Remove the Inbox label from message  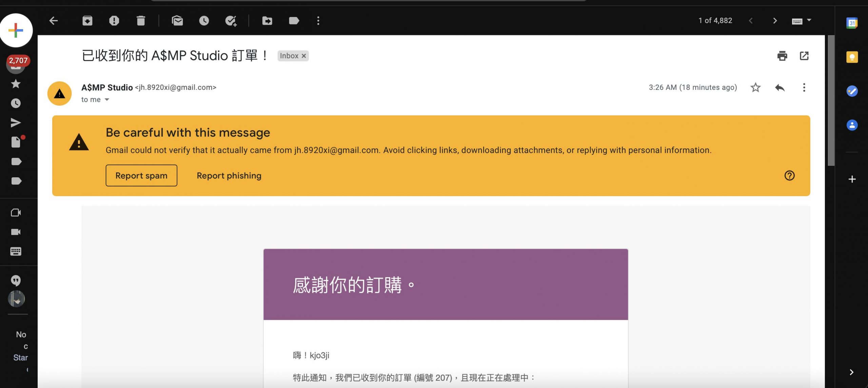click(x=304, y=56)
